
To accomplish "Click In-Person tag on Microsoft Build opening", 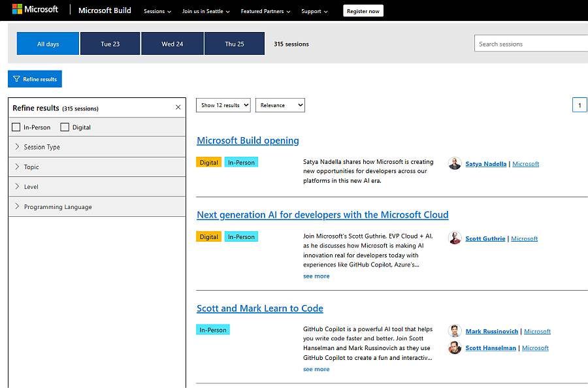I will [241, 163].
